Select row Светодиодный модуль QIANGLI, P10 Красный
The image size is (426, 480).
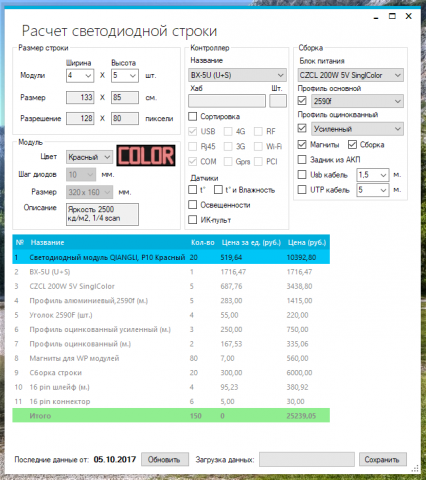(171, 257)
